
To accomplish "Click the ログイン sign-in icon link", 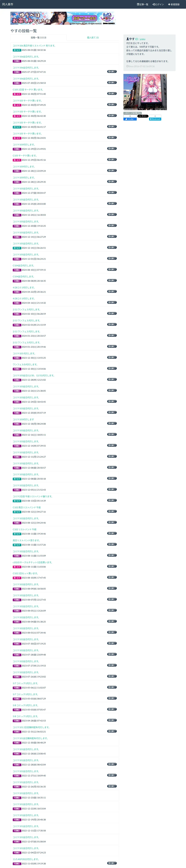I will pyautogui.click(x=158, y=4).
